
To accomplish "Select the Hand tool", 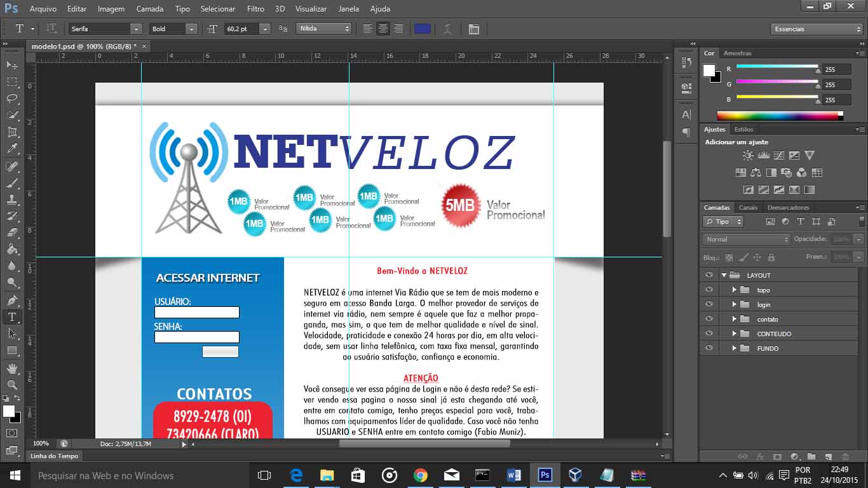I will pyautogui.click(x=12, y=368).
